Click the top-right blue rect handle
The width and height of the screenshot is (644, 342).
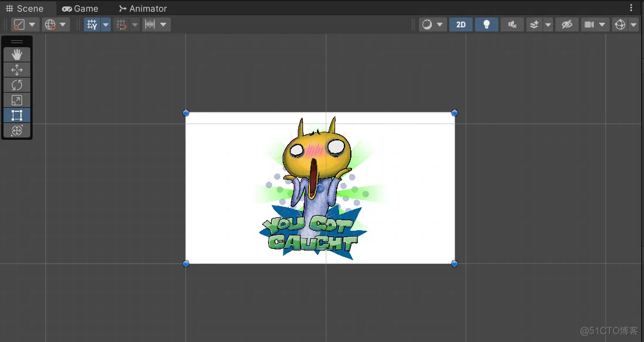454,113
